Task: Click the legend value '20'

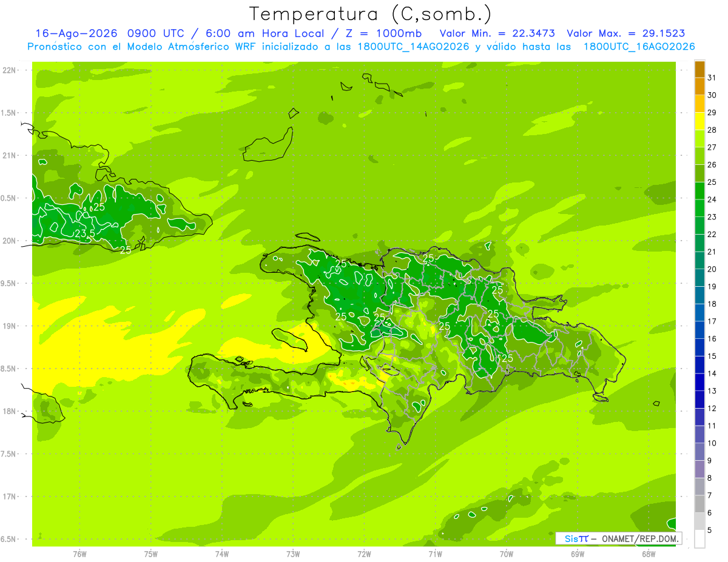Action: point(712,269)
